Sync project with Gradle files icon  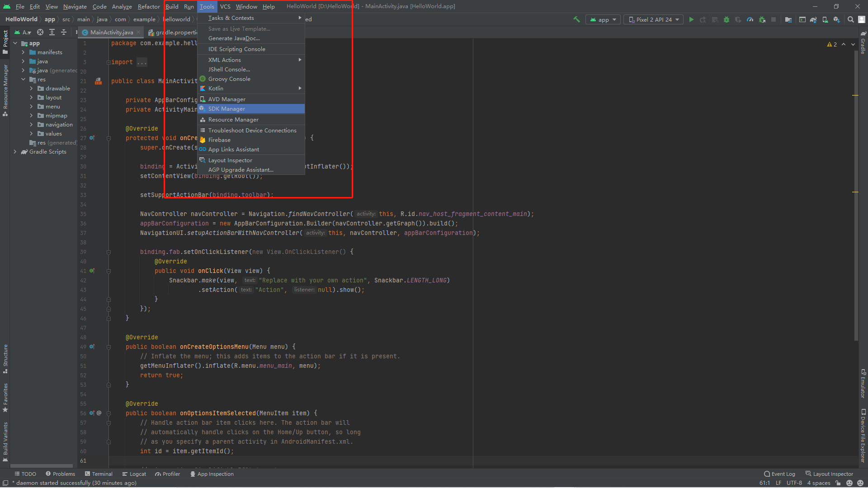coord(813,19)
